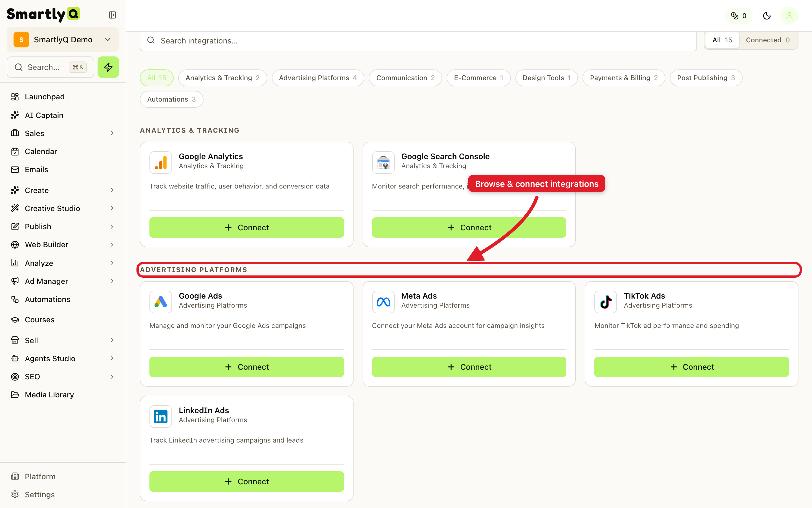Click the Google Analytics logo icon
812x508 pixels.
pyautogui.click(x=161, y=163)
